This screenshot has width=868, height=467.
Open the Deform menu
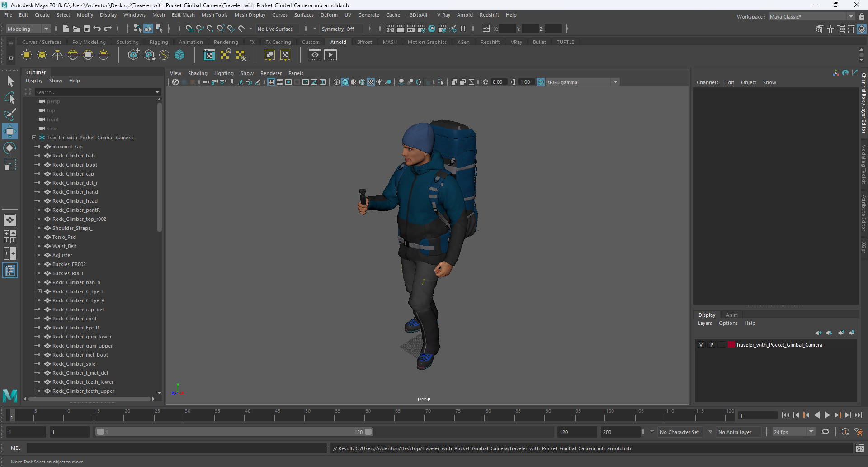329,15
